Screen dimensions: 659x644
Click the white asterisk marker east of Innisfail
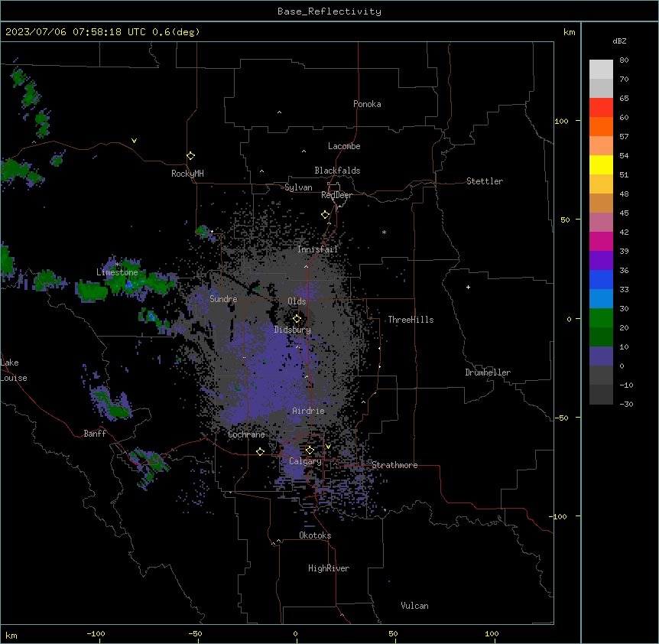tap(384, 232)
